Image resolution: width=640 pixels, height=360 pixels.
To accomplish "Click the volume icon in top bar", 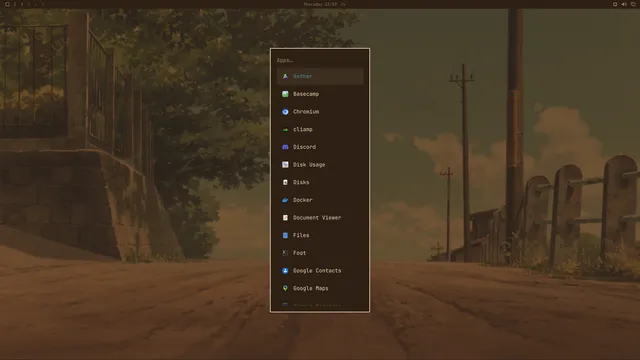I will [x=624, y=4].
